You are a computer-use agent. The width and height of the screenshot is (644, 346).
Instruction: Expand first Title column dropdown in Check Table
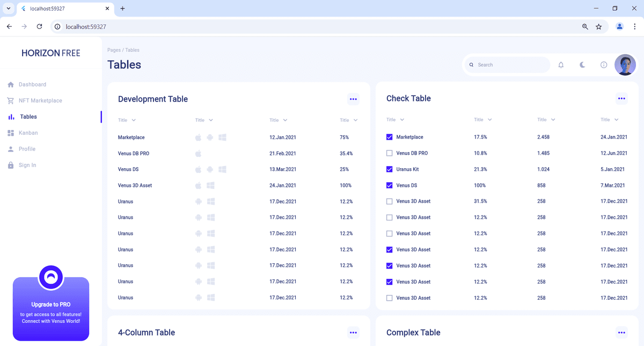(x=402, y=120)
